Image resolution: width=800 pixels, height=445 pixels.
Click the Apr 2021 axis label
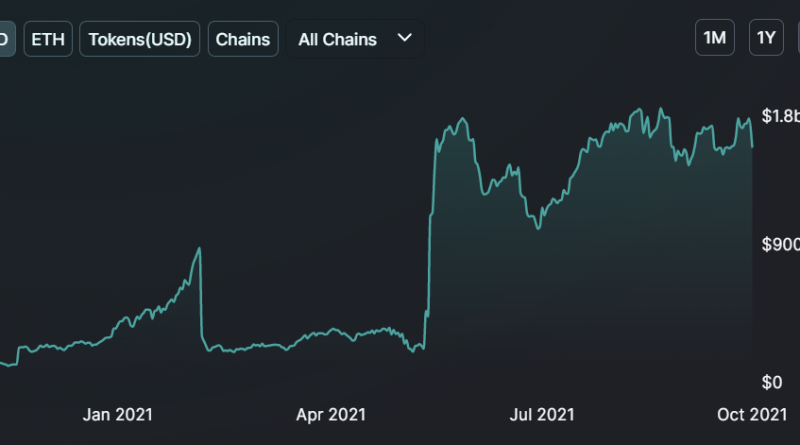click(332, 413)
